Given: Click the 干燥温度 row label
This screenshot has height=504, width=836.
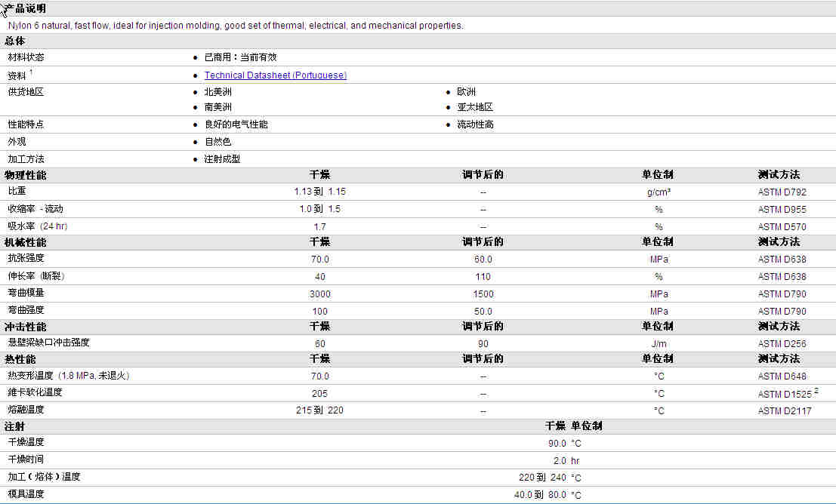Looking at the screenshot, I should pos(26,441).
